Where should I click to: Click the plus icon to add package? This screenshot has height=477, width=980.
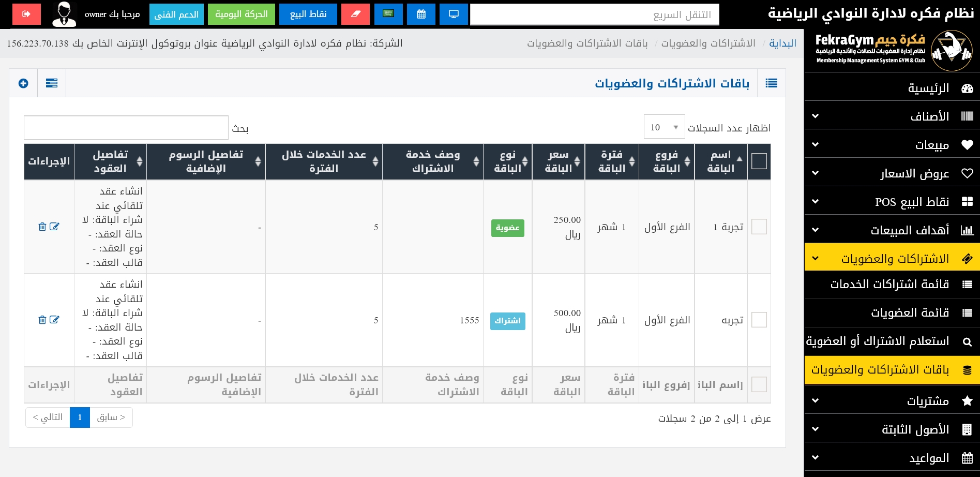[23, 83]
